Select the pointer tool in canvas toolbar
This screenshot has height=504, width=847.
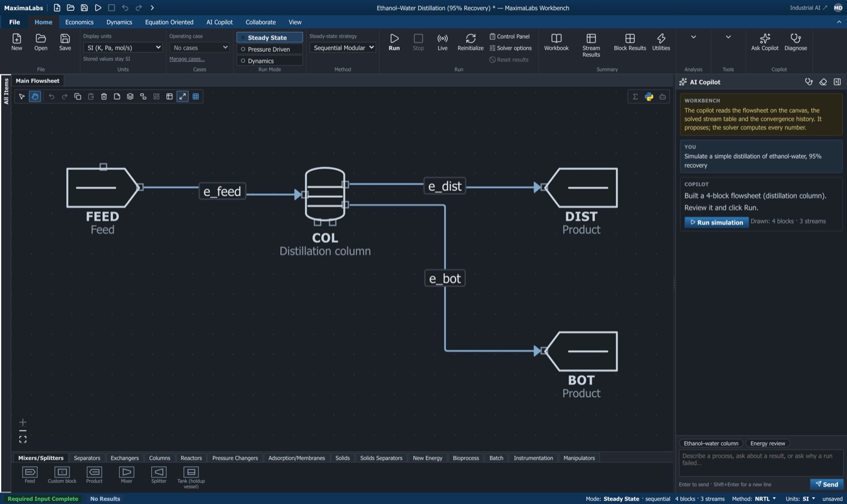coord(22,97)
